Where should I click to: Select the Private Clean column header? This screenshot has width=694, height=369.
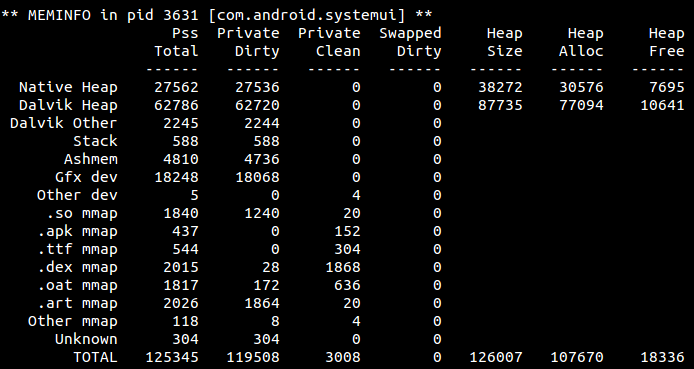pyautogui.click(x=329, y=42)
